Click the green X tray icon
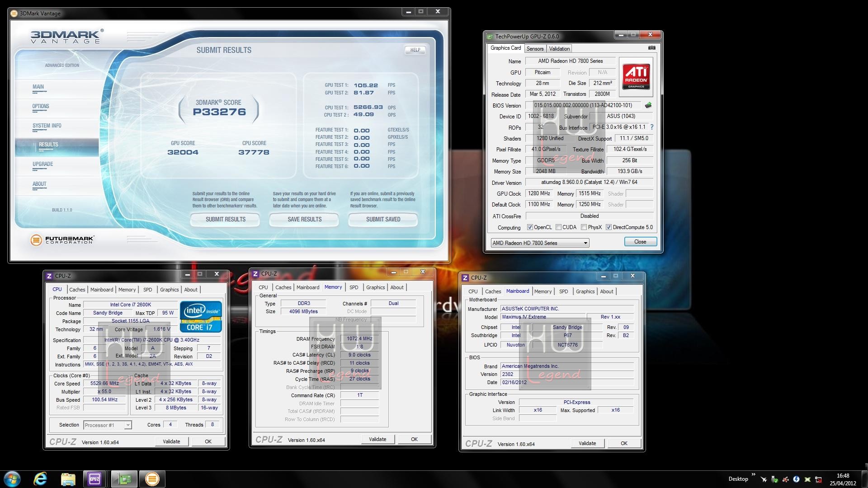Image resolution: width=868 pixels, height=488 pixels. click(x=807, y=479)
